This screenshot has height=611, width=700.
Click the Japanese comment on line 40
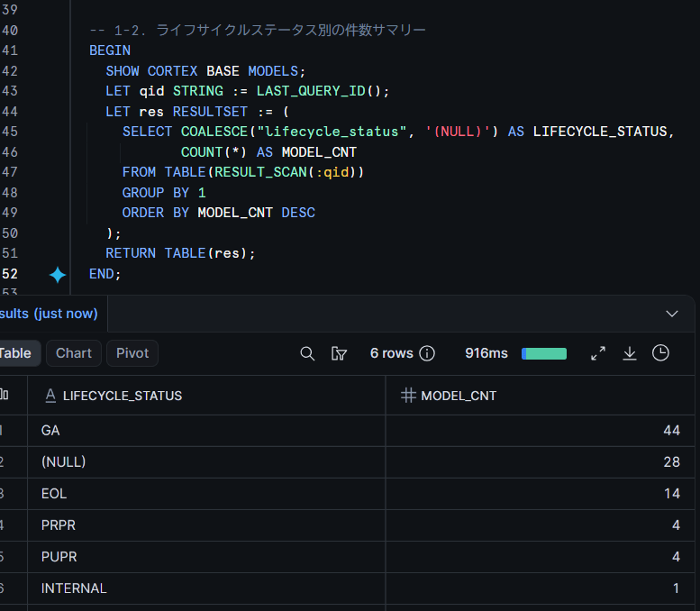257,31
